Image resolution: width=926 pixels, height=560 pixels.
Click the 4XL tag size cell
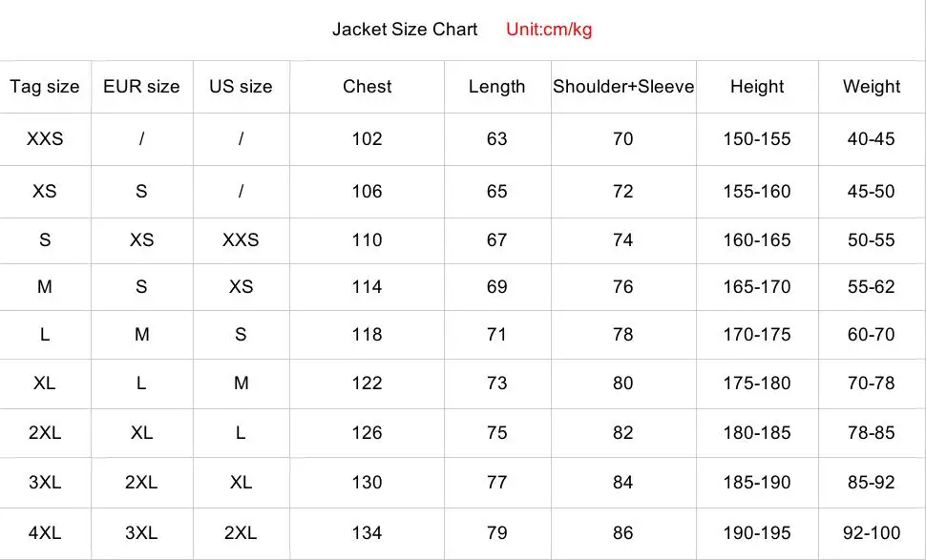pyautogui.click(x=45, y=533)
